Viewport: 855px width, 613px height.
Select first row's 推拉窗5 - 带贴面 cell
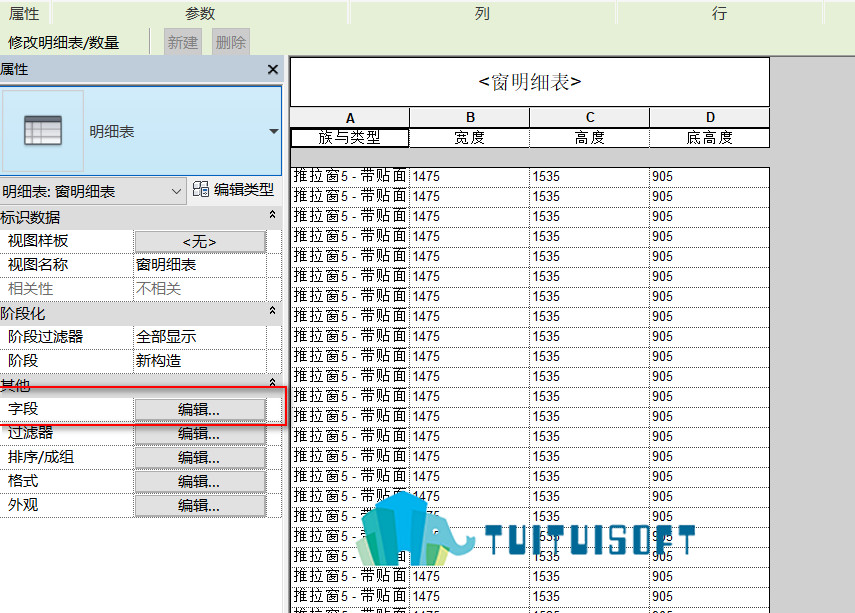pos(350,176)
